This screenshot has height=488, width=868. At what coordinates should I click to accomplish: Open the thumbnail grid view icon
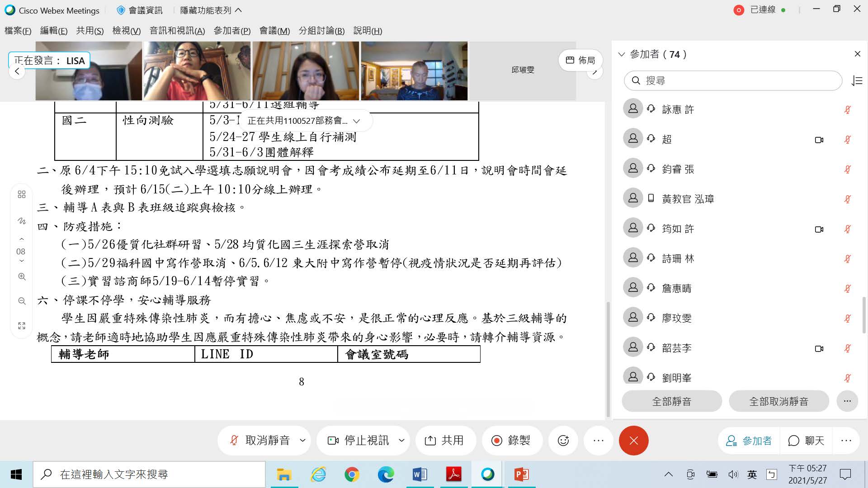[x=22, y=194]
